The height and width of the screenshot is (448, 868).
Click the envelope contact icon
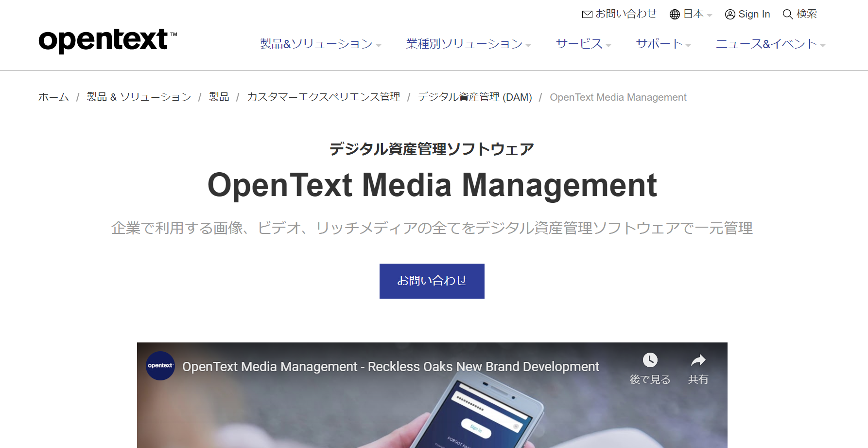point(587,15)
